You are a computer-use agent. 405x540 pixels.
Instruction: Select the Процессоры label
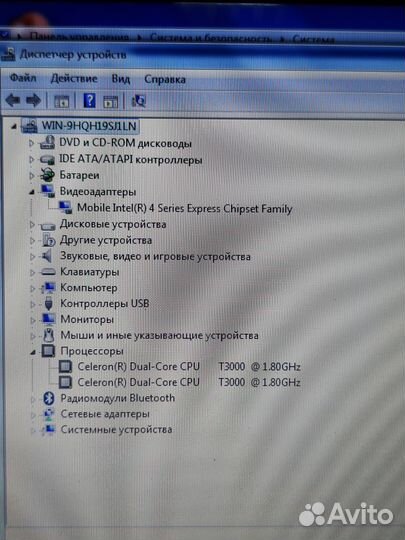pos(92,351)
